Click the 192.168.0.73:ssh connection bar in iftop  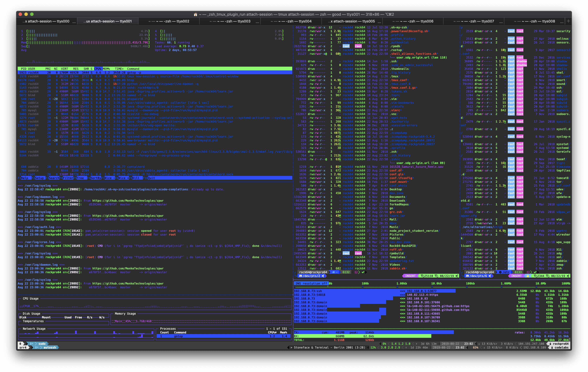375,291
